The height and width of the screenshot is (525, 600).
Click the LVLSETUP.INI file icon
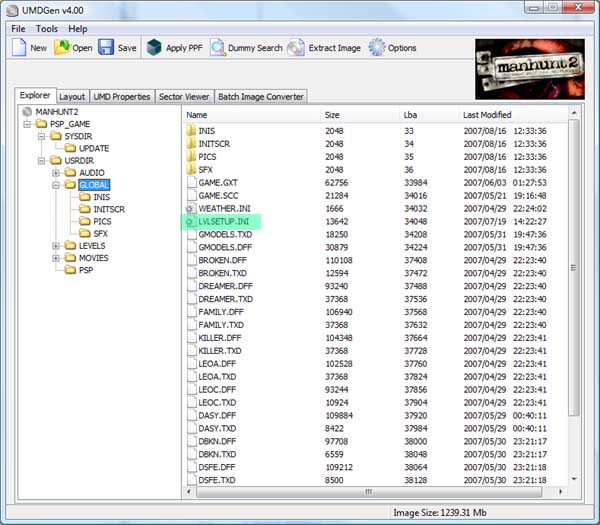coord(190,222)
